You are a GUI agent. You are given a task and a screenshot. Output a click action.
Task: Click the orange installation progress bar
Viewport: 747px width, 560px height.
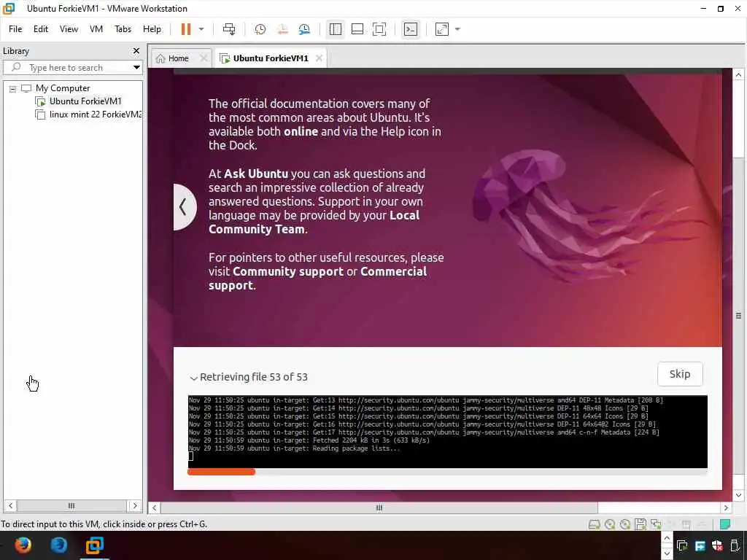click(x=222, y=472)
